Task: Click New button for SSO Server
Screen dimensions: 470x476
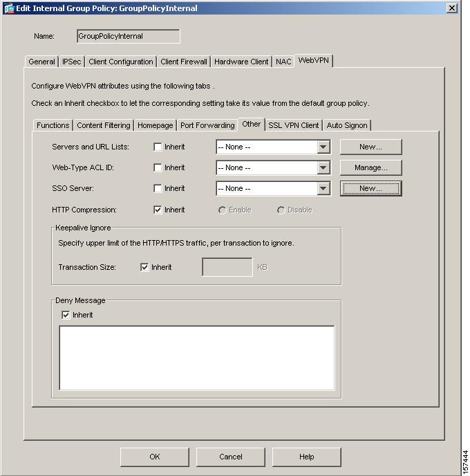Action: point(371,188)
